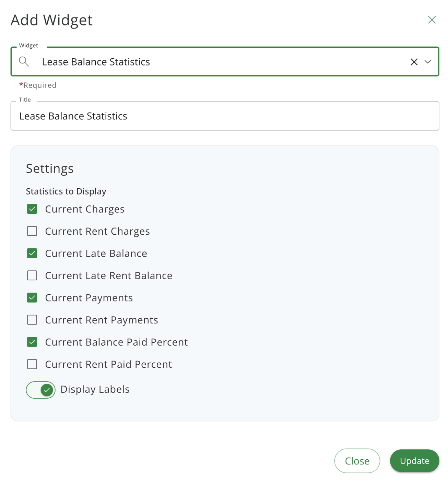The height and width of the screenshot is (483, 448).
Task: Uncheck Current Charges statistic
Action: [x=32, y=209]
